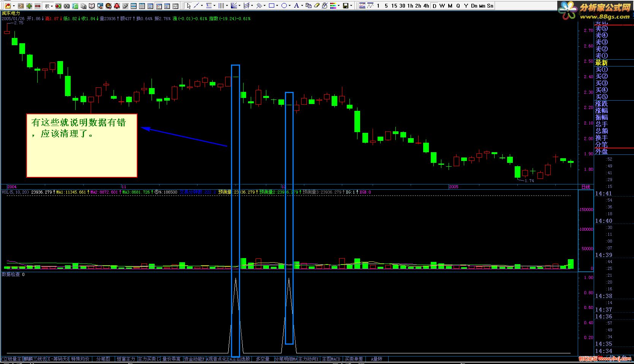The height and width of the screenshot is (364, 634).
Task: Select the Y yearly period button
Action: [466, 6]
